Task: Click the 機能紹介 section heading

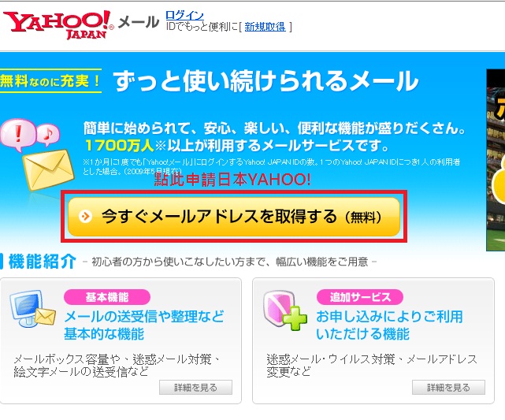Action: pyautogui.click(x=43, y=261)
